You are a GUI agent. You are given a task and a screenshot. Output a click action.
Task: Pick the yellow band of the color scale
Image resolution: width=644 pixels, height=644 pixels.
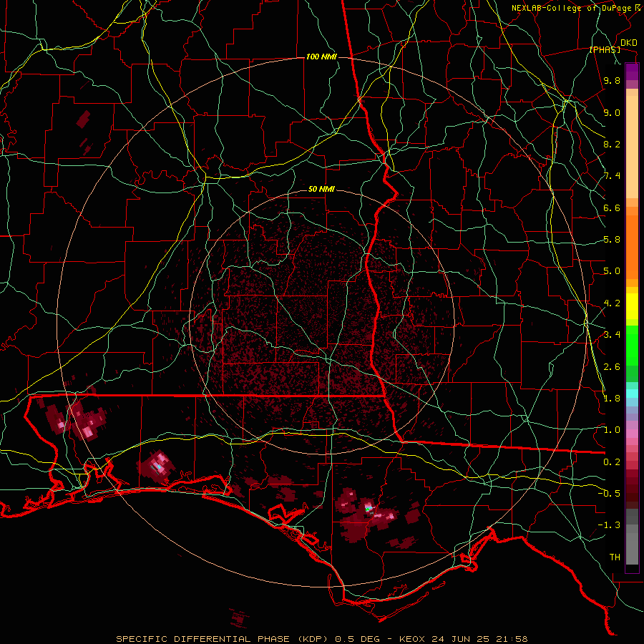[632, 306]
